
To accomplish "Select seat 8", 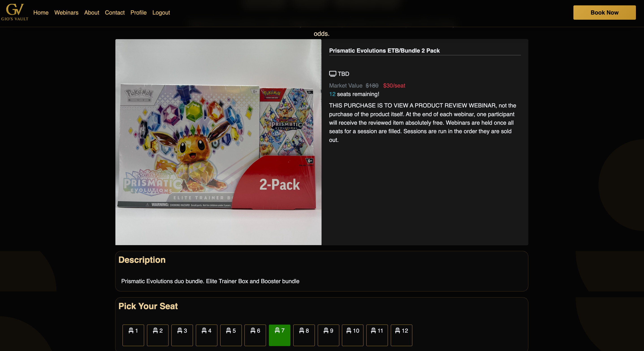I will [x=304, y=335].
